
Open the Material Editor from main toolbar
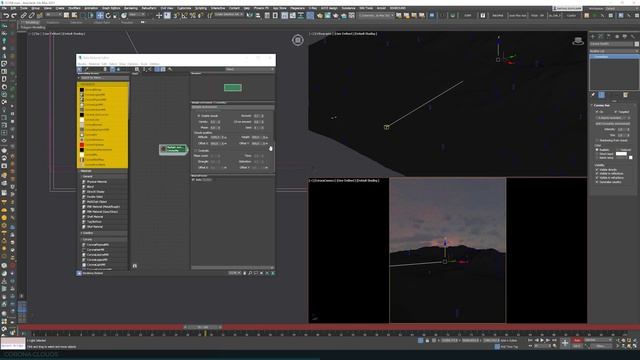310,16
